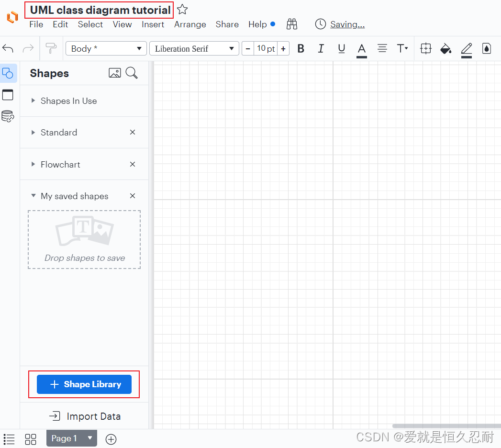Click the Undo arrow

coord(8,48)
